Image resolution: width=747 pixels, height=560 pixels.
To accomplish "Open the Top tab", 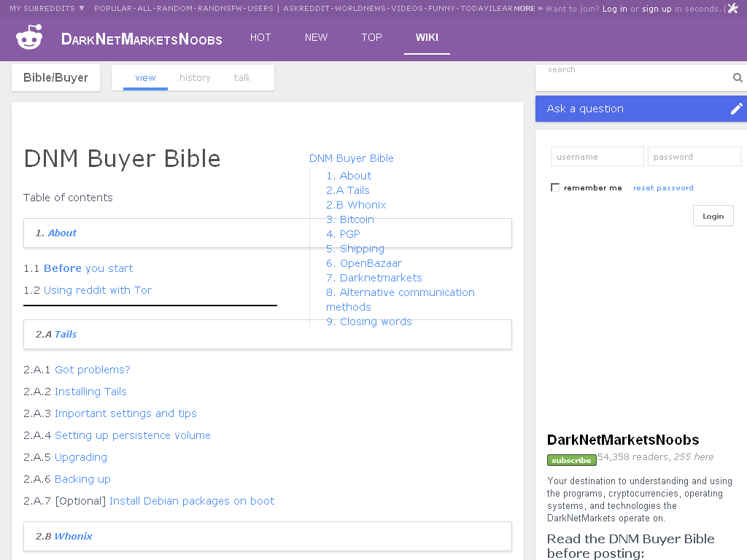I will (x=371, y=38).
